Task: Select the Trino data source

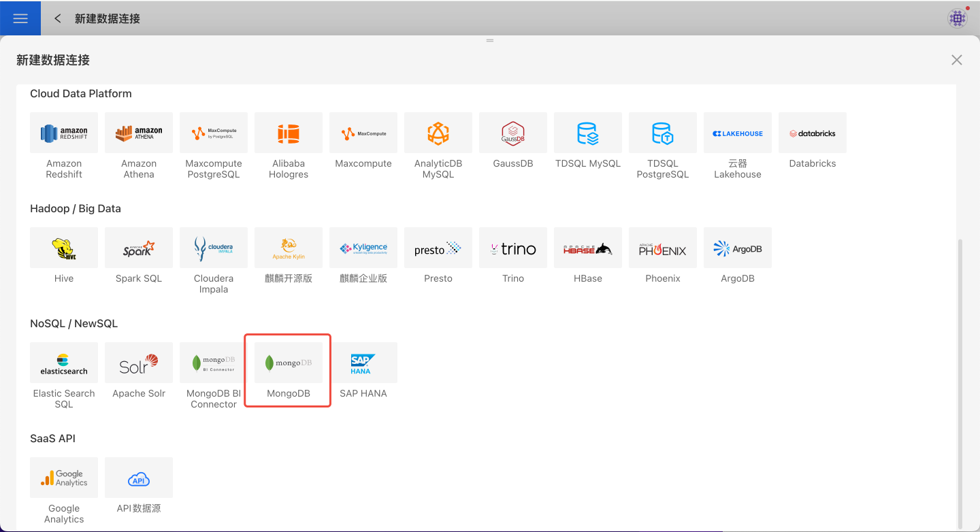Action: [x=513, y=248]
